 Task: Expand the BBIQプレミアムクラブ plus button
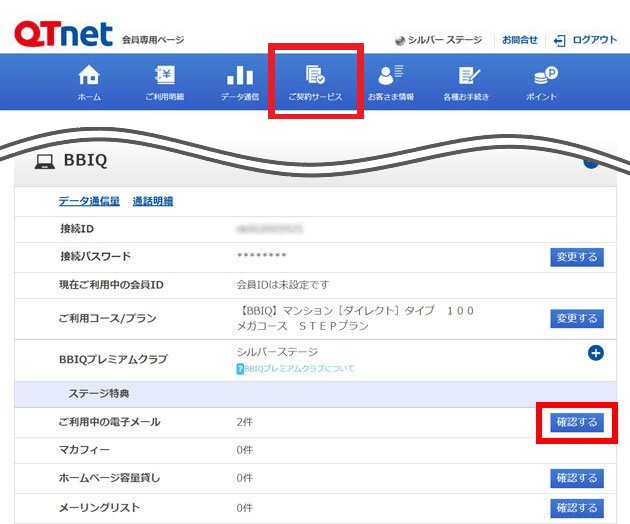coord(595,353)
